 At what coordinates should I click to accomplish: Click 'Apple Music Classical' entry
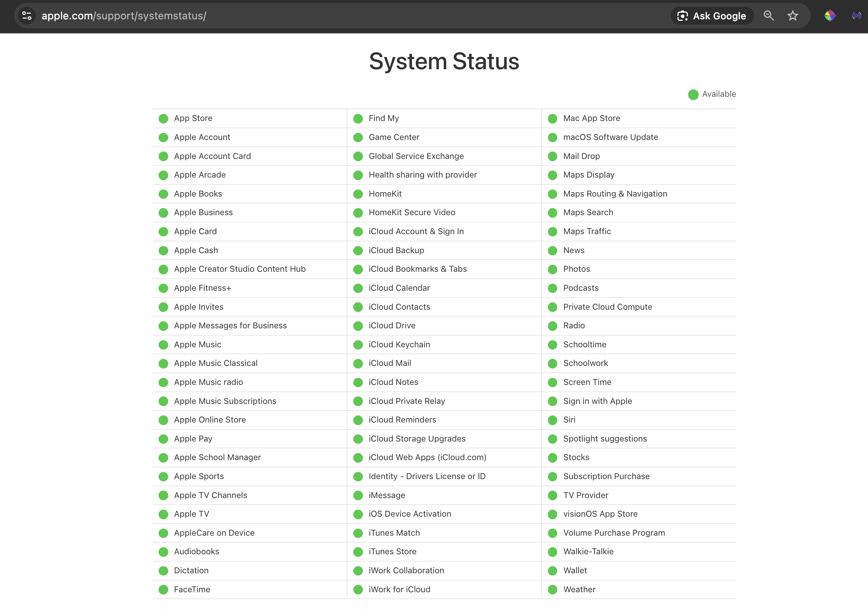click(x=216, y=363)
